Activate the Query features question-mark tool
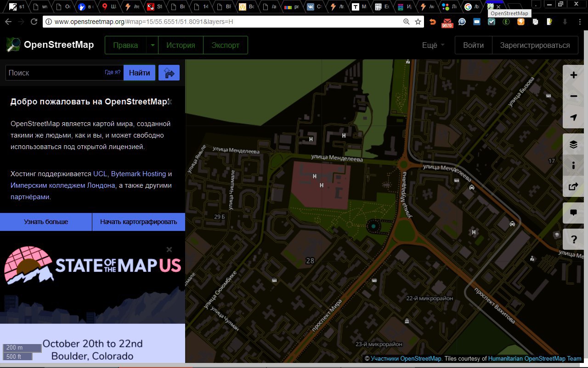The height and width of the screenshot is (368, 588). point(573,239)
